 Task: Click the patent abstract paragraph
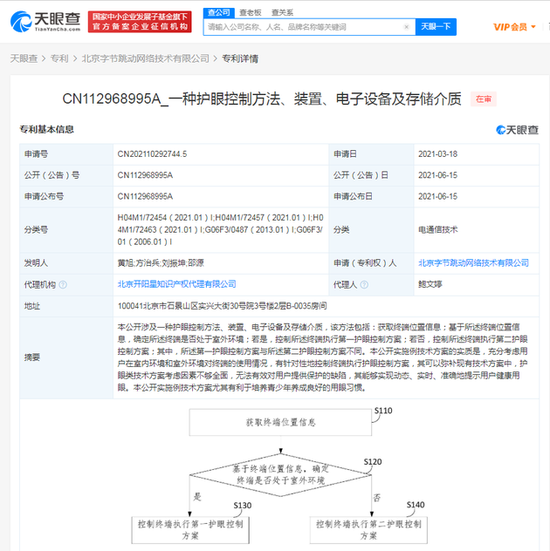323,357
